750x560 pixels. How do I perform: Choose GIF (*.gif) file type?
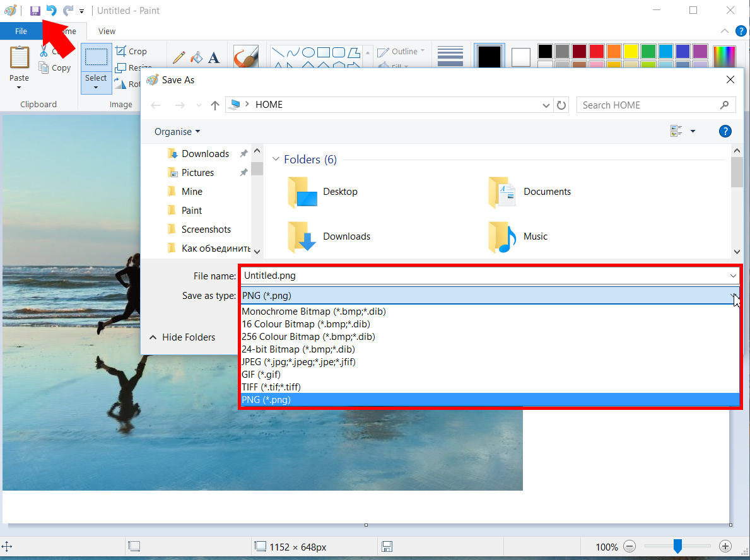tap(489, 375)
